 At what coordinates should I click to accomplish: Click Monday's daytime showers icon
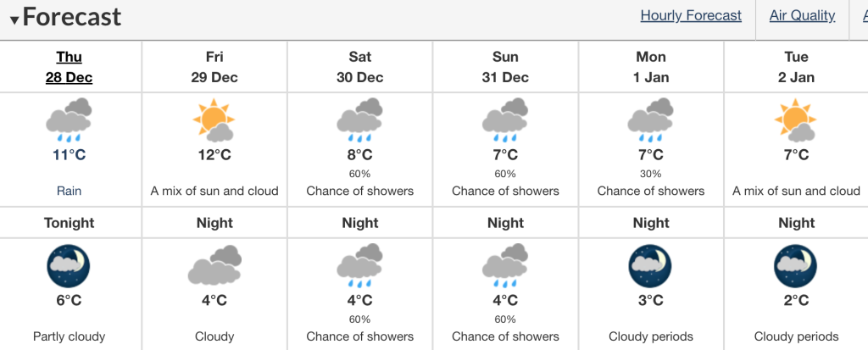[x=650, y=120]
